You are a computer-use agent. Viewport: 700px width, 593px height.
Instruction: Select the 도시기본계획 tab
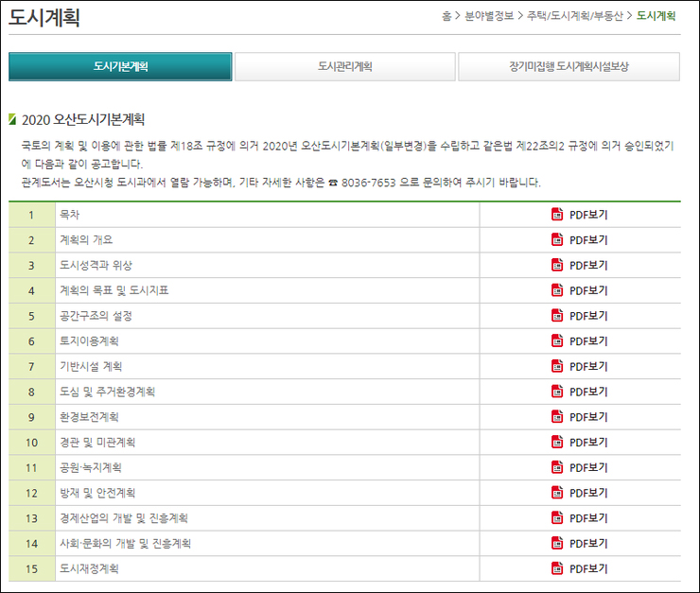click(x=120, y=67)
